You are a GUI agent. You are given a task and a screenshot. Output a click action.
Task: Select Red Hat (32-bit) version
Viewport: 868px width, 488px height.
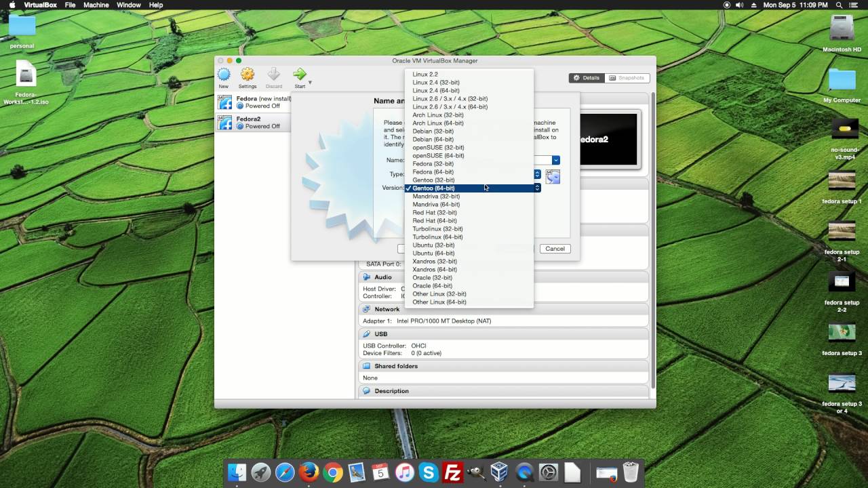click(469, 212)
